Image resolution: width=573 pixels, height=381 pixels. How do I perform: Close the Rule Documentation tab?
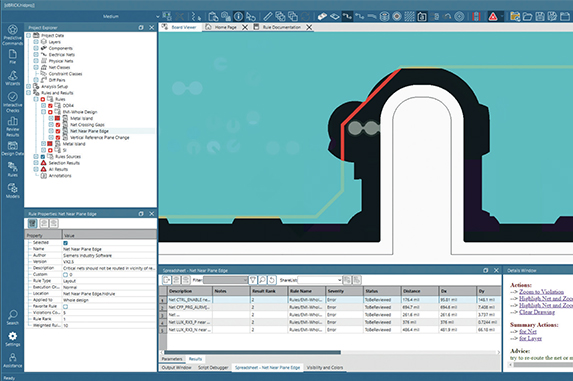coord(309,27)
